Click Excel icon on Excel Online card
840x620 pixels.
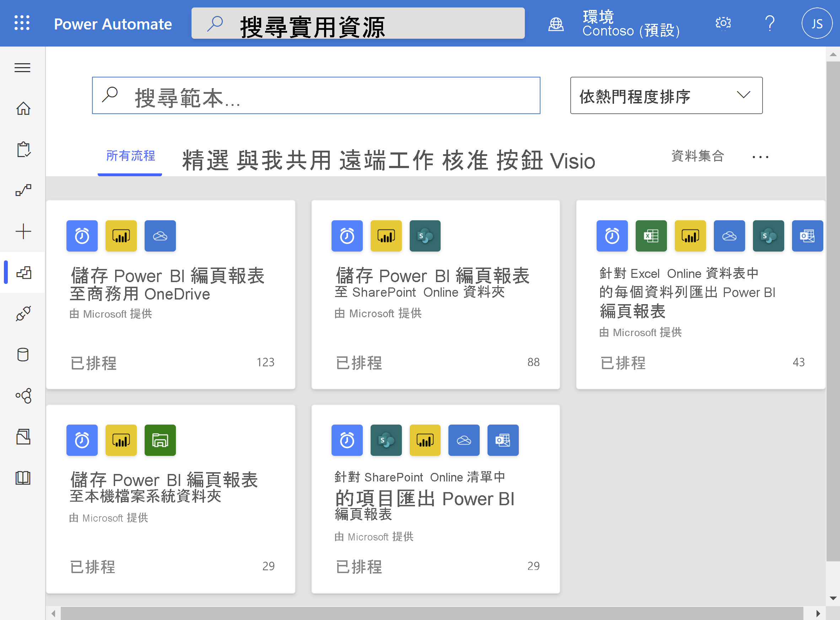(x=651, y=236)
